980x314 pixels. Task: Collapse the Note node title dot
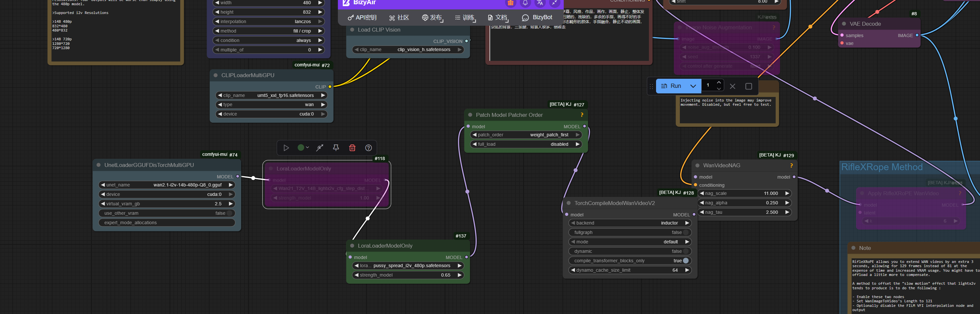click(x=853, y=248)
